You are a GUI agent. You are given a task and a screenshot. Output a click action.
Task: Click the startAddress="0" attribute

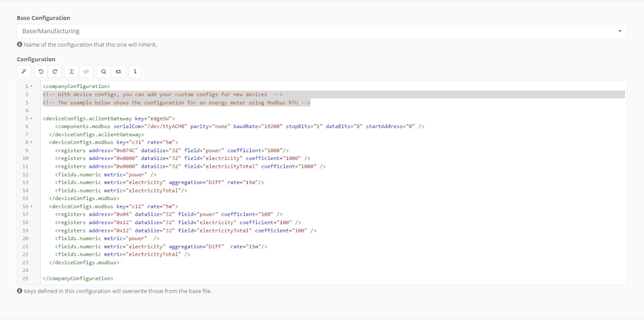tap(390, 126)
